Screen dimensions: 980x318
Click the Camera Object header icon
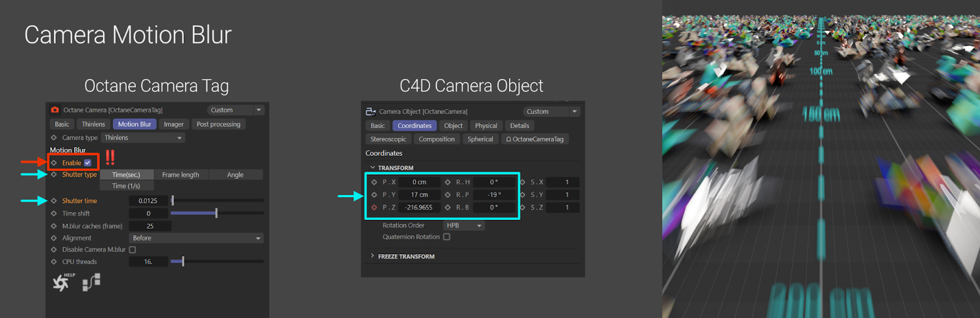click(371, 112)
